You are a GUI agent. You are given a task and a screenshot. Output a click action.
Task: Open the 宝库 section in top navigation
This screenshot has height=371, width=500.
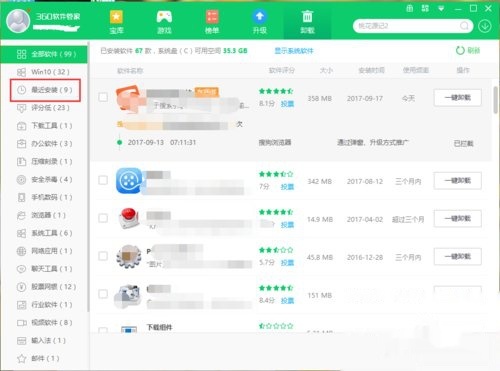[x=116, y=22]
